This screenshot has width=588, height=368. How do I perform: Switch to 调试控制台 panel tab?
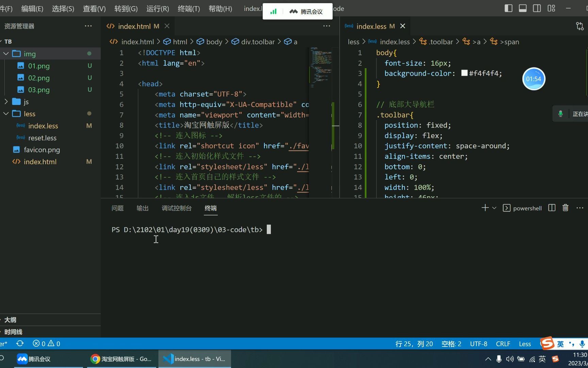(x=177, y=208)
